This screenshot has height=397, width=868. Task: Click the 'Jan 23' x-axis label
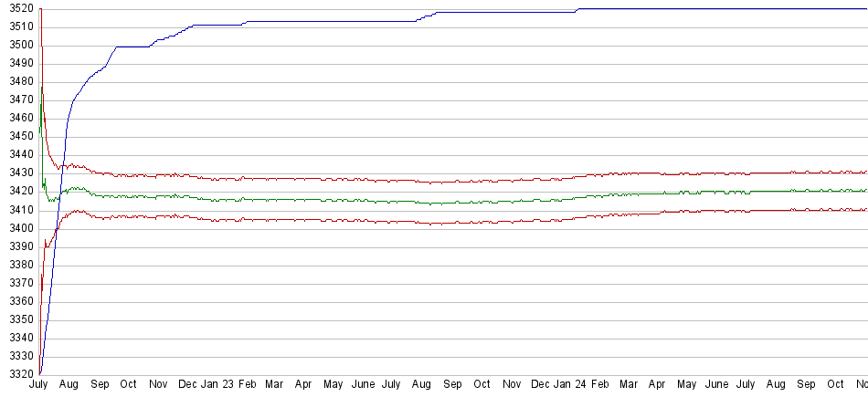[x=217, y=385]
